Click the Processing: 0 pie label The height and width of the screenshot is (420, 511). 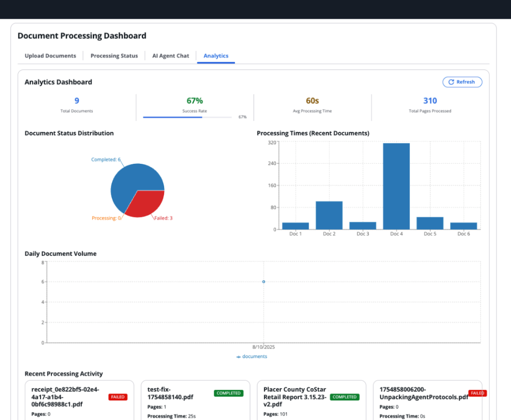point(106,218)
